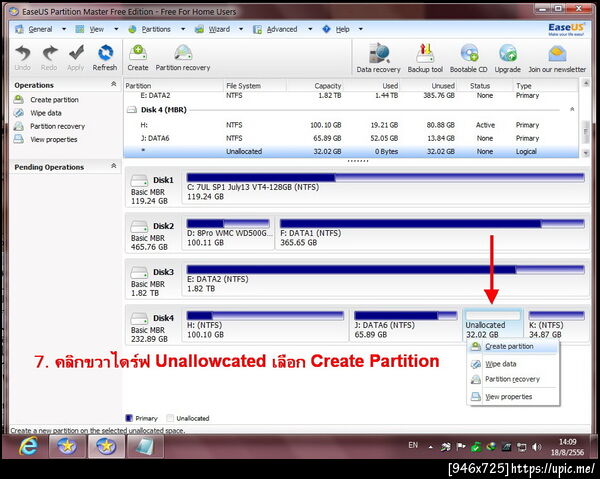Image resolution: width=600 pixels, height=479 pixels.
Task: Click Partition recovery icon in Operations panel
Action: tap(19, 126)
